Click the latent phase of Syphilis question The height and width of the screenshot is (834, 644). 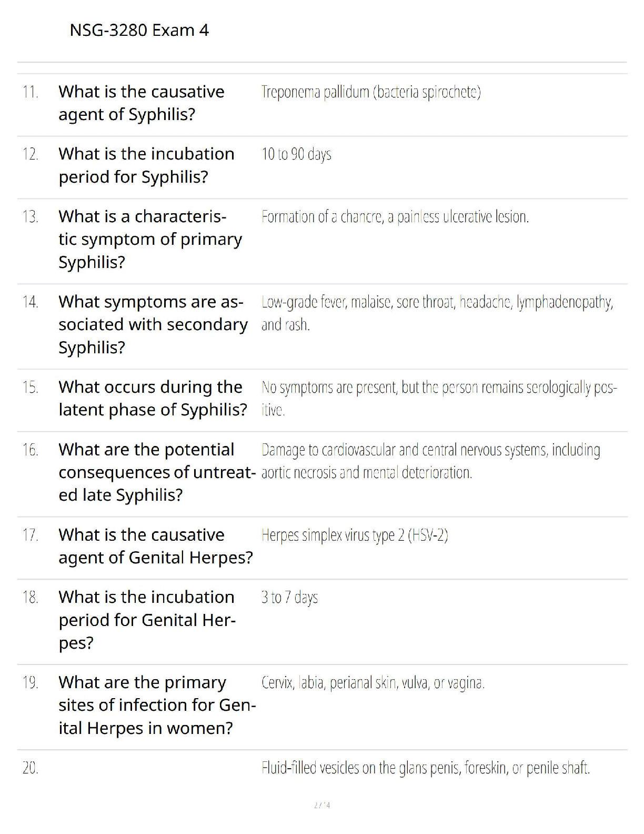click(x=153, y=398)
